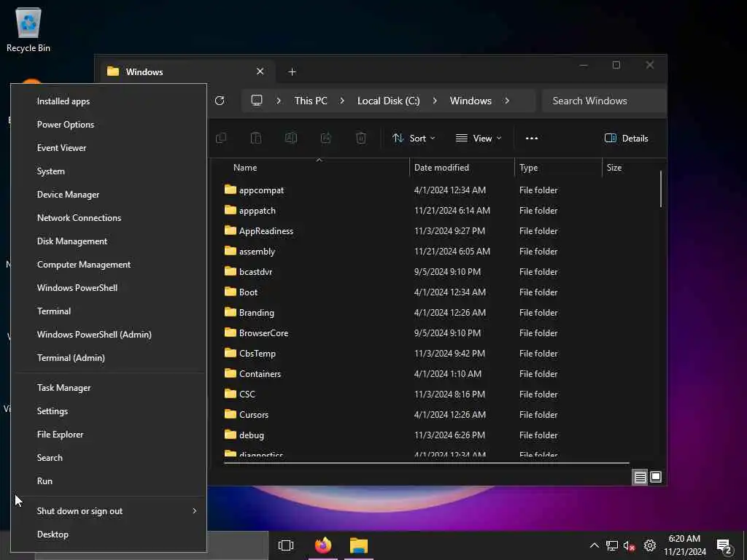Image resolution: width=747 pixels, height=560 pixels.
Task: Sort by the Type column header
Action: [x=559, y=168]
